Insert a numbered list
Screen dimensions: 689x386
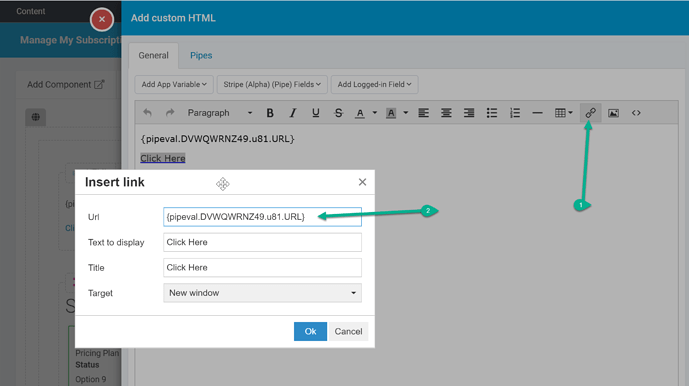(515, 113)
